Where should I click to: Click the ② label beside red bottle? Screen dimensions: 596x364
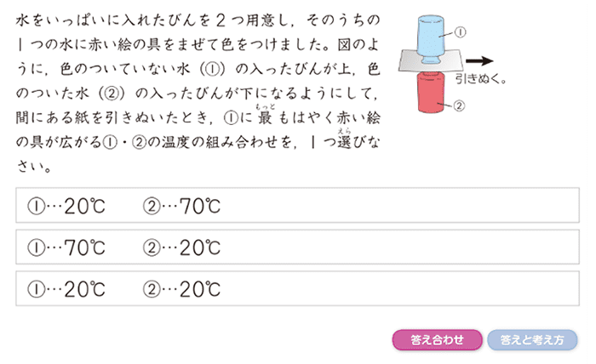point(459,105)
